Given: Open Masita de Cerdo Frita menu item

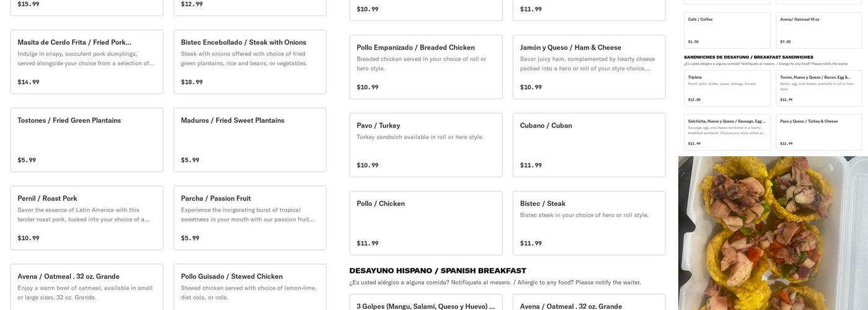Looking at the screenshot, I should point(87,62).
